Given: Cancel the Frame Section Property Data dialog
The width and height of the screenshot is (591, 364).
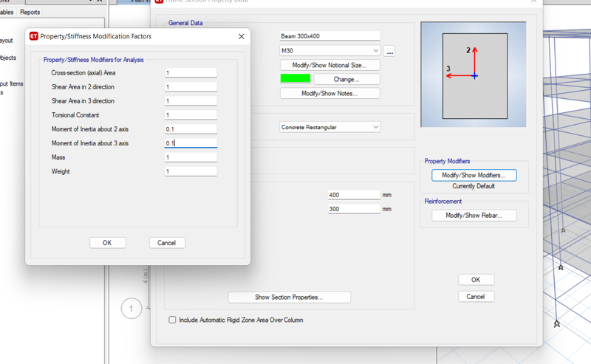Looking at the screenshot, I should (476, 297).
